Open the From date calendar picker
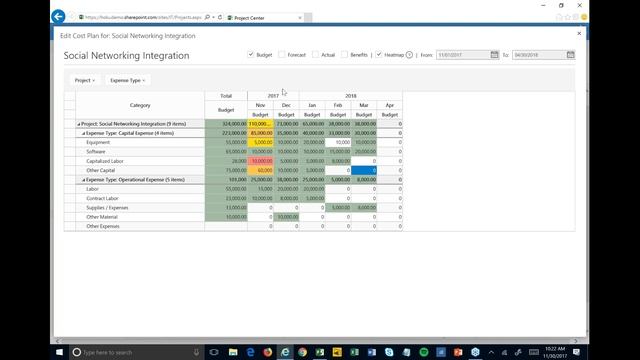The image size is (640, 360). click(494, 55)
